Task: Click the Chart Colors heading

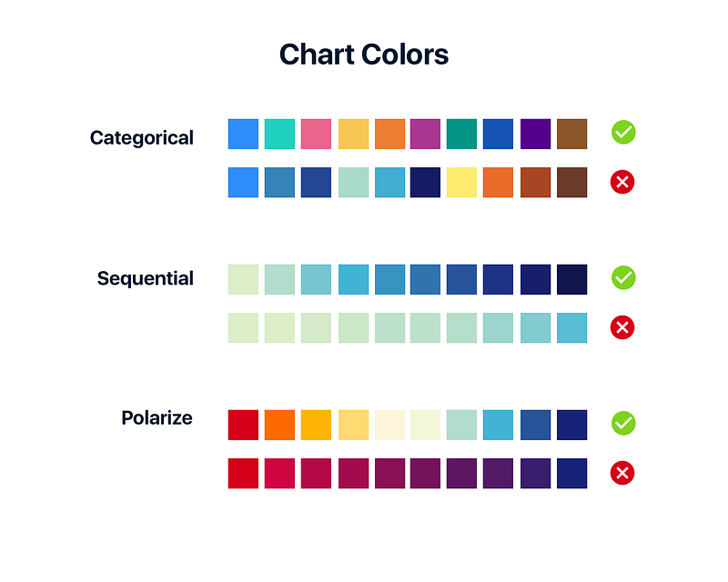Action: [364, 55]
